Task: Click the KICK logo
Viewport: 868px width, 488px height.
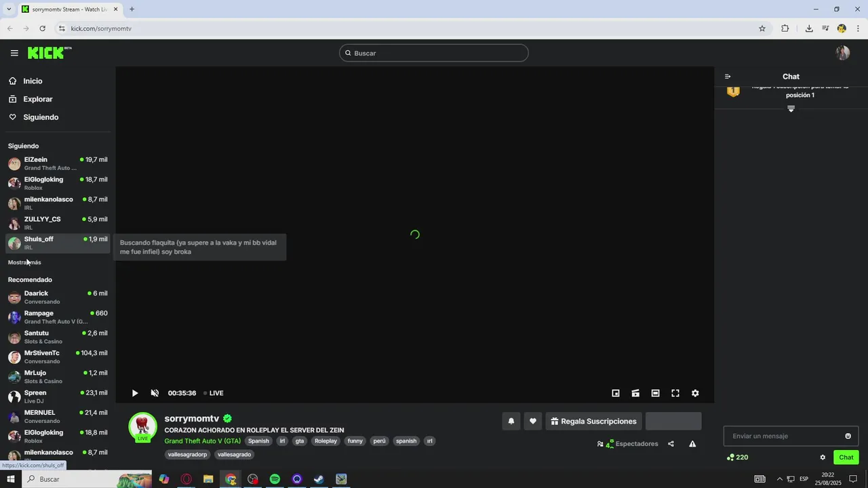Action: coord(49,53)
